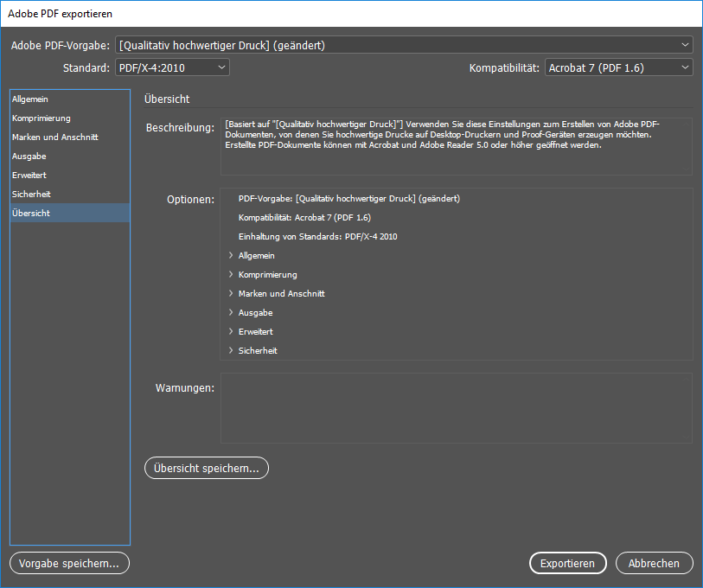The image size is (703, 588).
Task: Select Allgemein in the left sidebar
Action: 70,99
